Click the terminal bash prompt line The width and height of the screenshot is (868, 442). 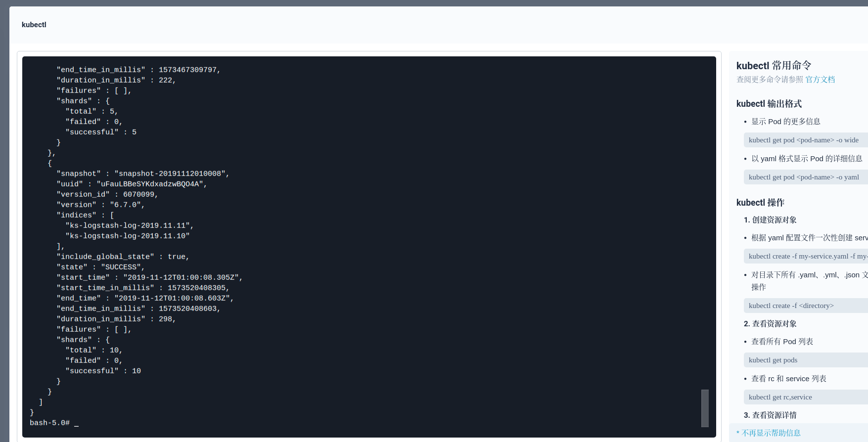50,423
